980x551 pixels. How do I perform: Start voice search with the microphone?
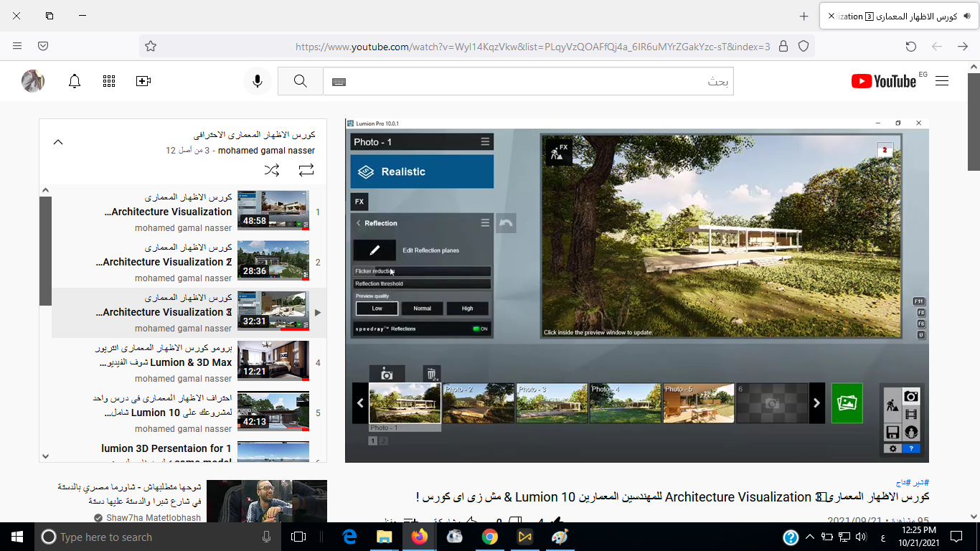258,81
